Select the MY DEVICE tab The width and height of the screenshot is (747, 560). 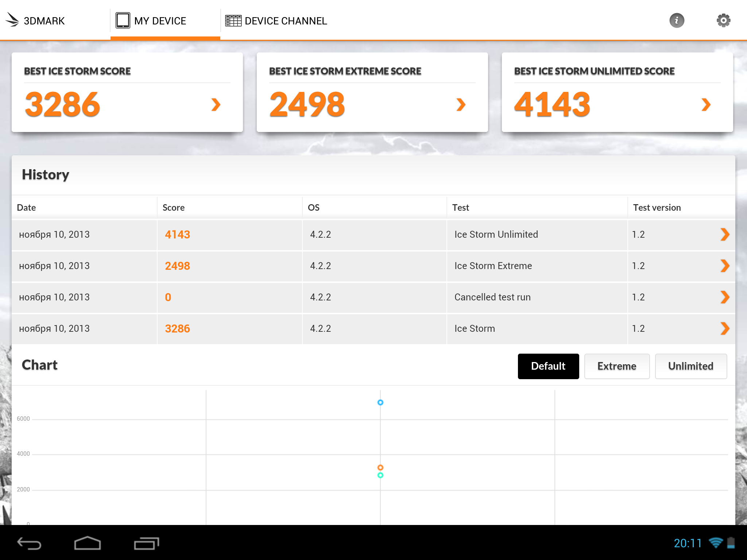tap(165, 20)
